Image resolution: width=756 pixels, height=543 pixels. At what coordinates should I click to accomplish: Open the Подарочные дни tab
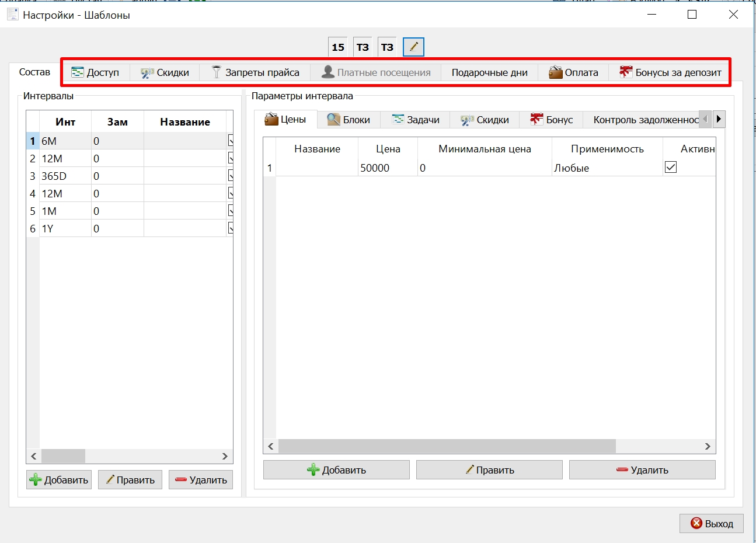(x=489, y=72)
